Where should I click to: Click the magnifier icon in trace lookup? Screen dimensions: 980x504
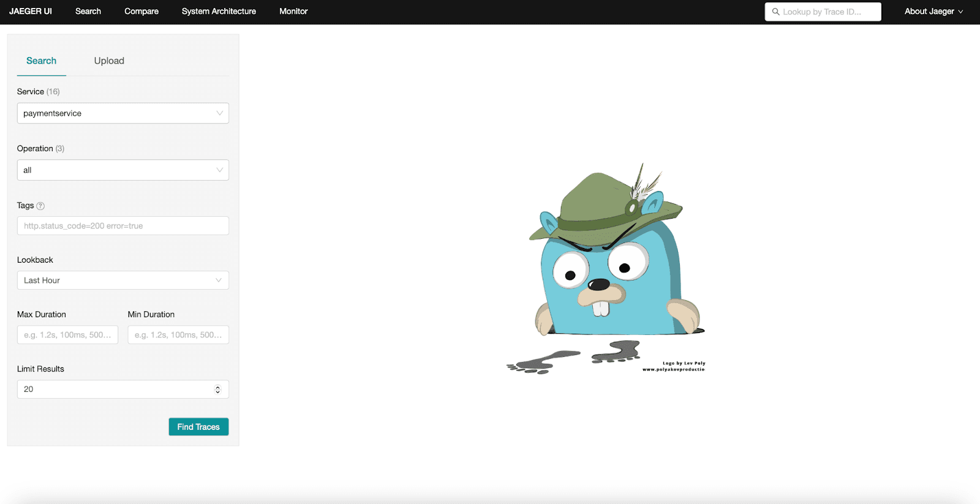pos(775,12)
